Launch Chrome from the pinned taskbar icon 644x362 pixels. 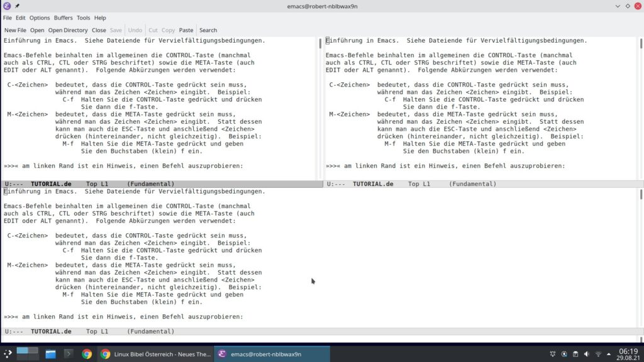(87, 354)
